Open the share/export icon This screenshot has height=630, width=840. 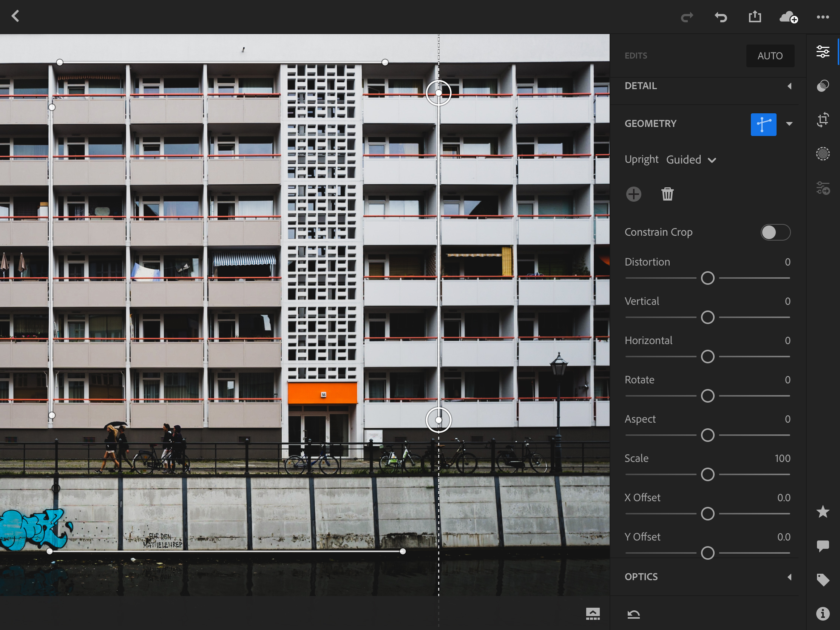(x=755, y=17)
